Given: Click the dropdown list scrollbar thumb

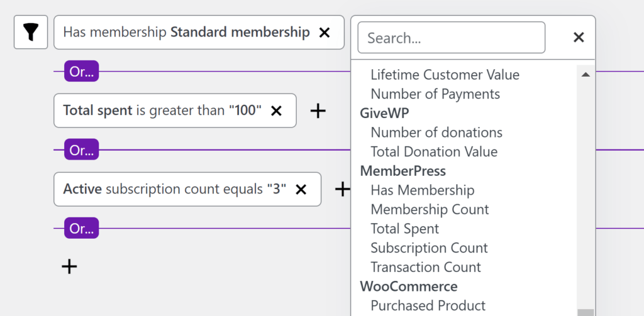Looking at the screenshot, I should (x=586, y=312).
